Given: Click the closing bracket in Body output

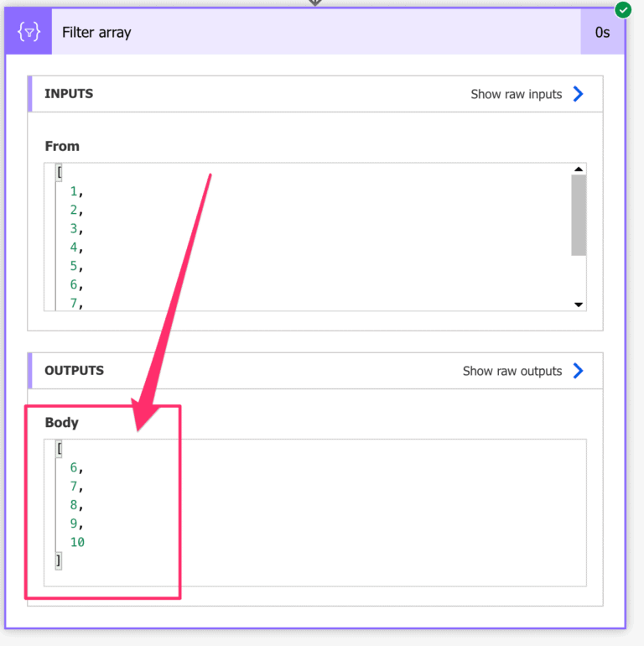Looking at the screenshot, I should tap(59, 560).
